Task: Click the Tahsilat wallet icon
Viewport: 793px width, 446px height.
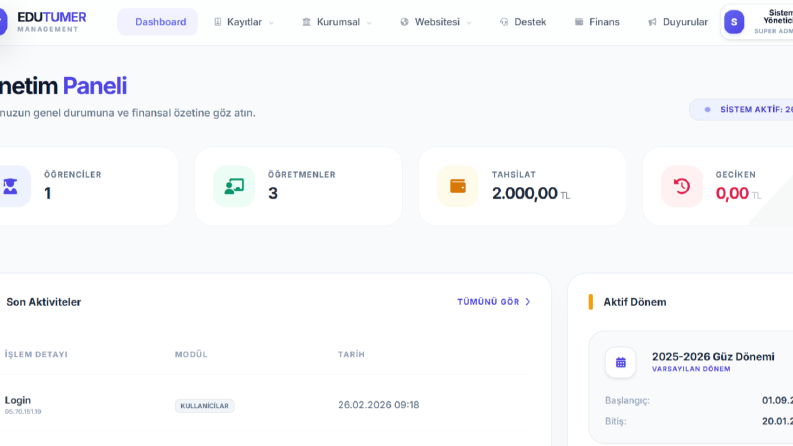Action: pyautogui.click(x=458, y=186)
